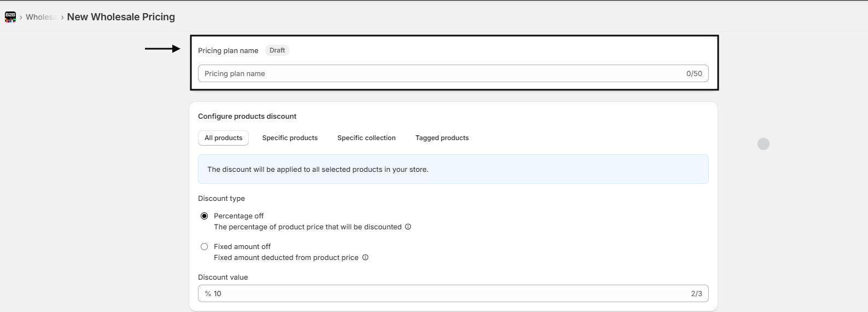Screen dimensions: 868x312
Task: Switch to the All products tab
Action: click(223, 138)
